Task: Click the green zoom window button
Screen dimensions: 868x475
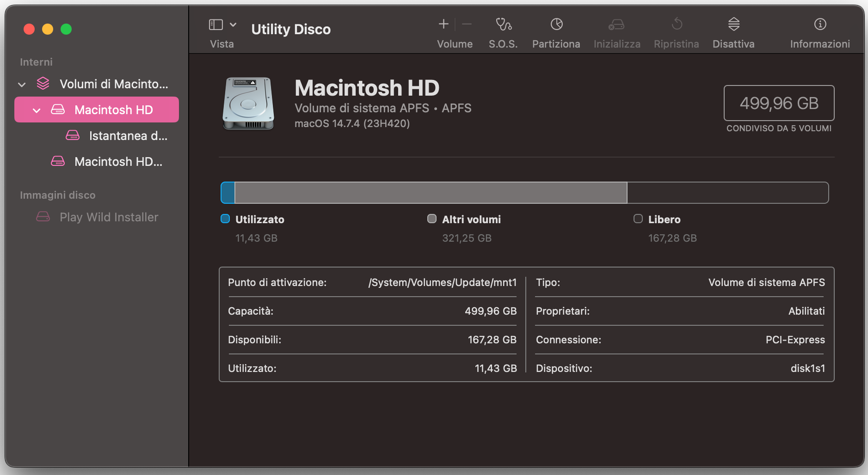Action: pos(66,29)
